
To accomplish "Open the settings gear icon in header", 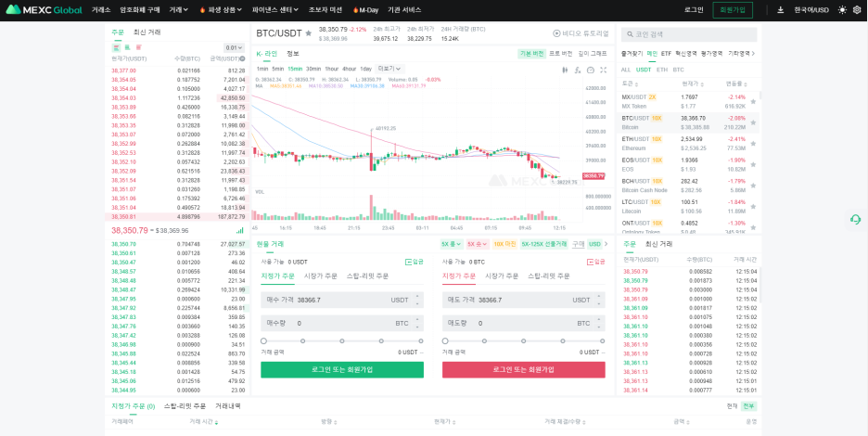I will point(857,9).
